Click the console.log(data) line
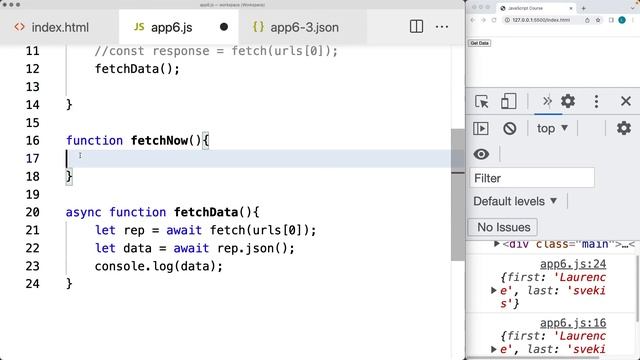The height and width of the screenshot is (360, 640). (159, 266)
